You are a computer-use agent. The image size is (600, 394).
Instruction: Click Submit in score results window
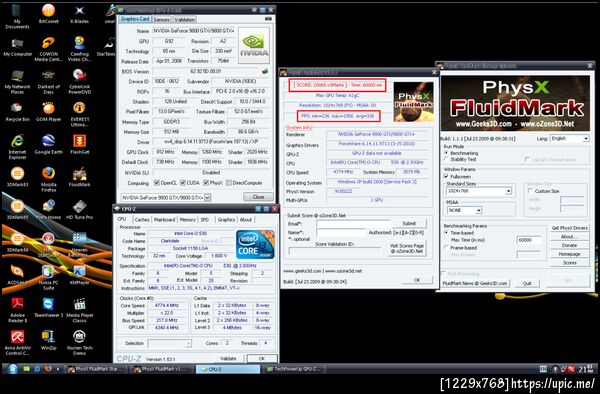point(409,223)
